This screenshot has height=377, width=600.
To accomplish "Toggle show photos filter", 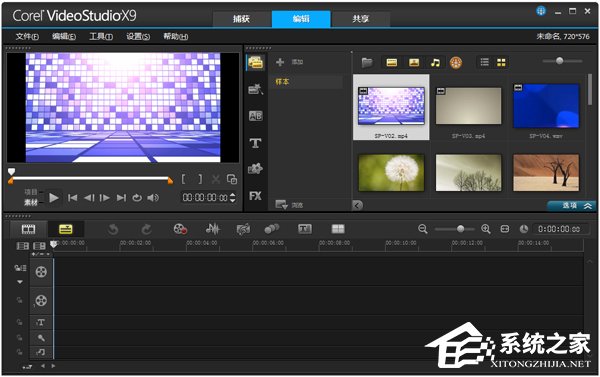I will pyautogui.click(x=414, y=62).
